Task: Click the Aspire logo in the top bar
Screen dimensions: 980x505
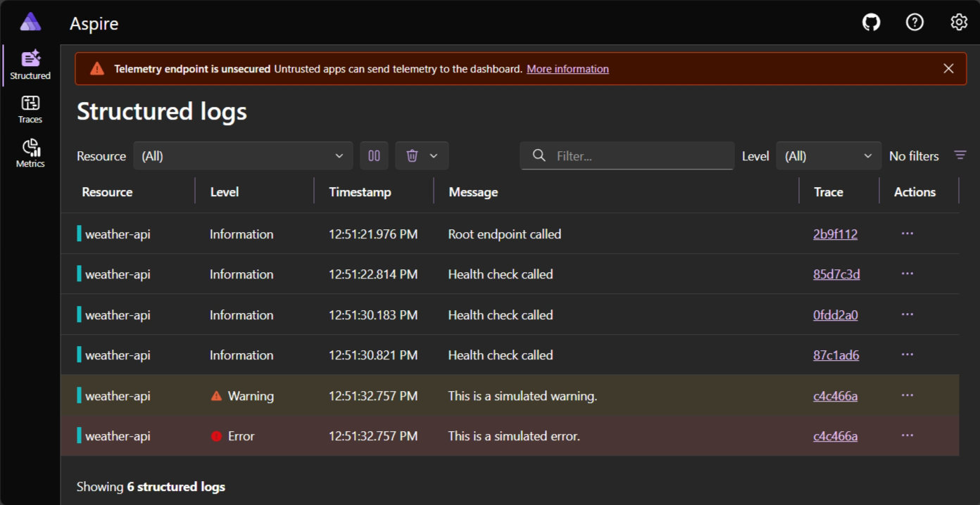Action: [x=30, y=22]
